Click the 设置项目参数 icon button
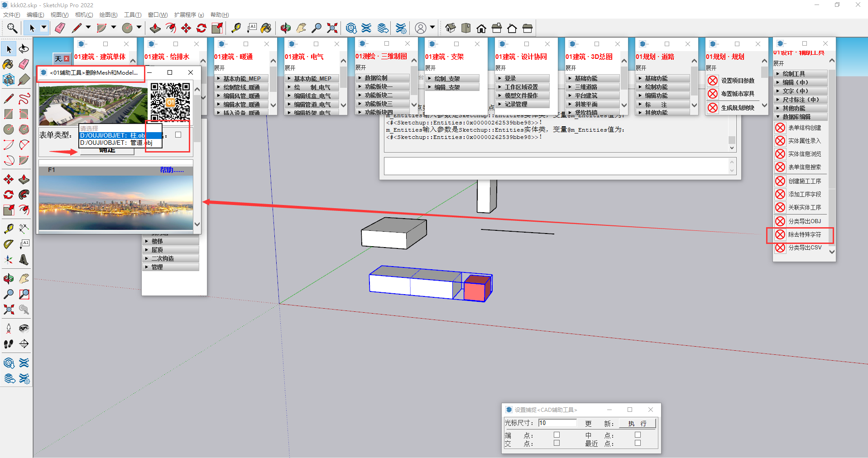The image size is (868, 458). point(713,81)
